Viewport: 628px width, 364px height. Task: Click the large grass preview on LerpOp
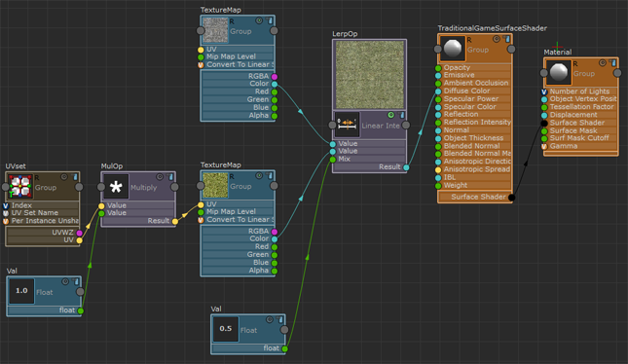click(370, 75)
